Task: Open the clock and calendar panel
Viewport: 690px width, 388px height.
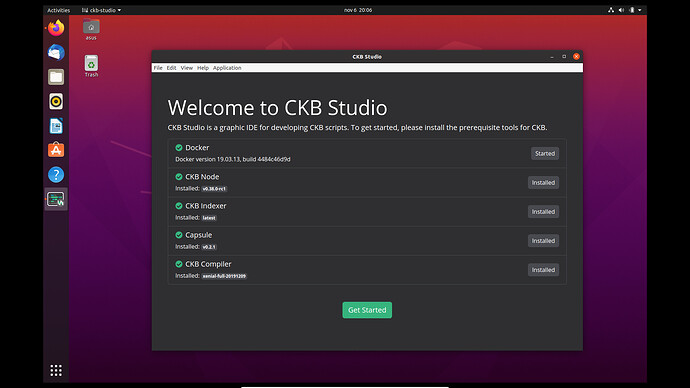Action: pos(358,10)
